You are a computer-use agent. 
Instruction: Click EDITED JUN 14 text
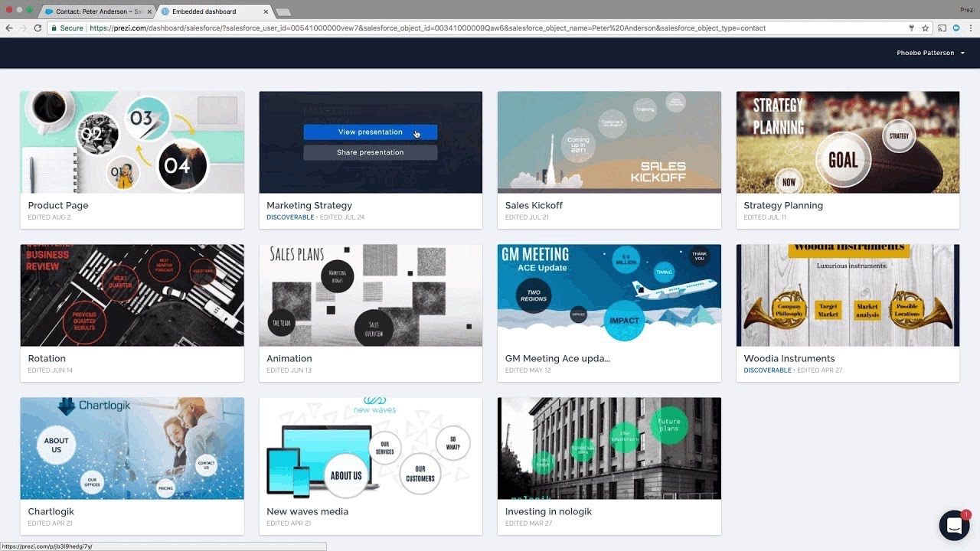click(50, 370)
